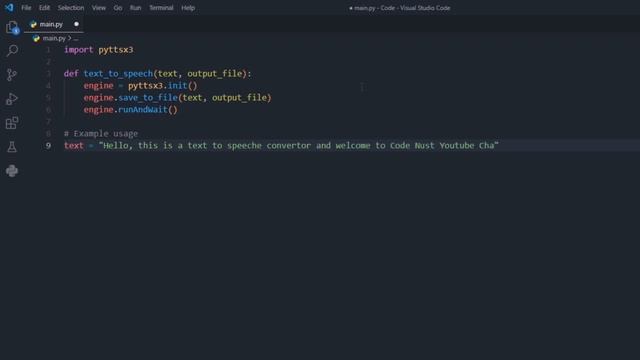Click 'runAndWait' method on line 6

(x=143, y=110)
